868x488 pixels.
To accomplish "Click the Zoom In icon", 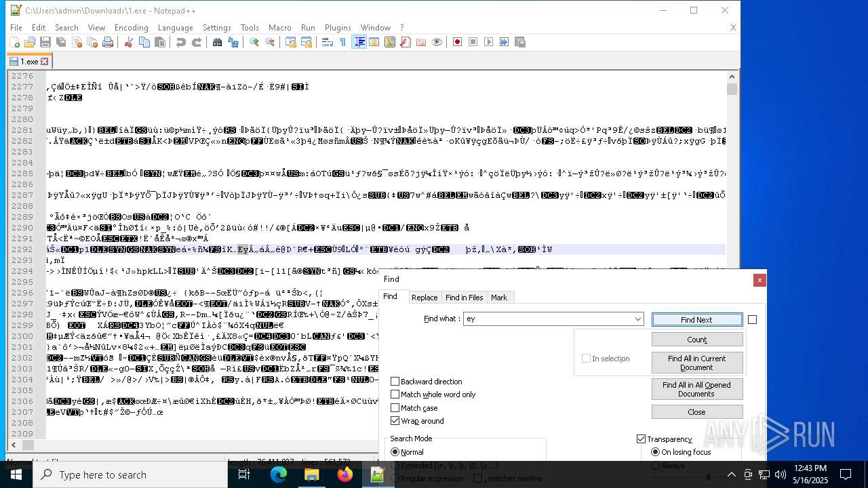I will [254, 42].
